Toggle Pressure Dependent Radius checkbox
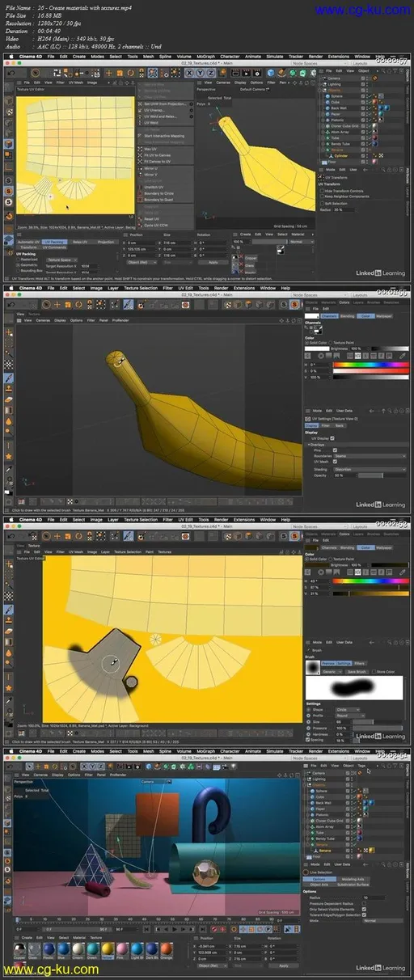The height and width of the screenshot is (980, 414). 364,903
